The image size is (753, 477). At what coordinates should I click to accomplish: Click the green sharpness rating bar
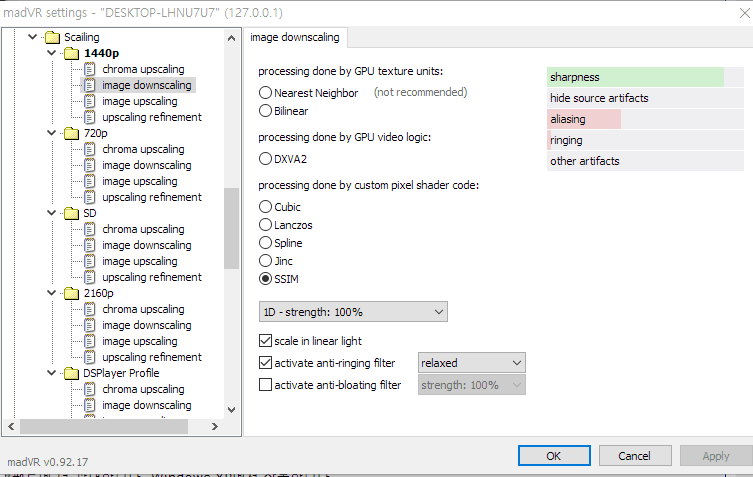[x=635, y=77]
